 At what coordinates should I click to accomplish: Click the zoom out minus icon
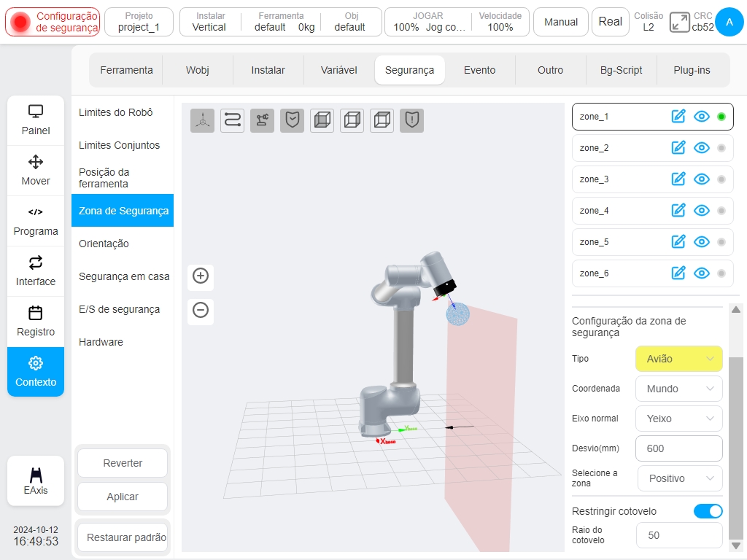click(201, 310)
